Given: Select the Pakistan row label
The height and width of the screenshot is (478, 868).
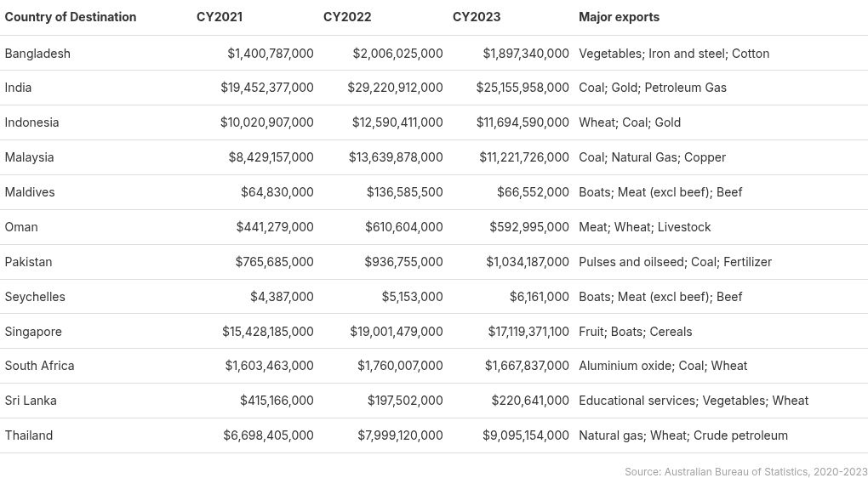Looking at the screenshot, I should pos(28,262).
